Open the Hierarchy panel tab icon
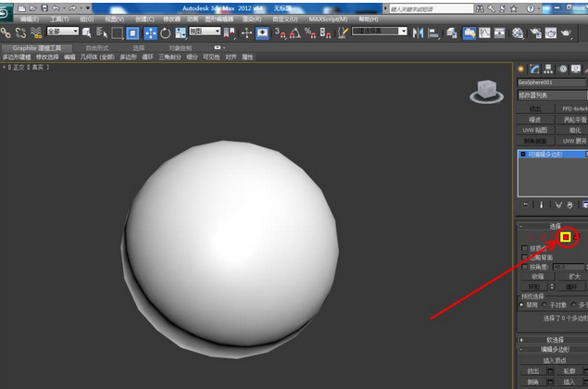This screenshot has height=389, width=588. point(548,69)
